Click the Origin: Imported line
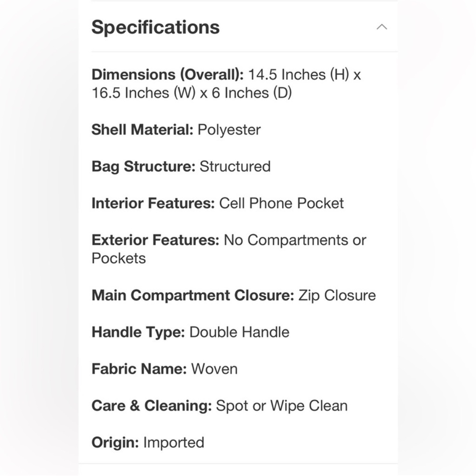The width and height of the screenshot is (476, 476). click(148, 443)
